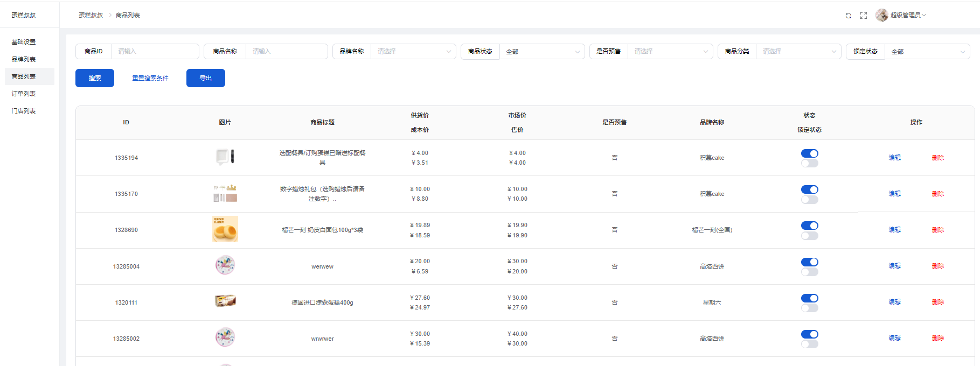Enable lock status toggle for product 1335170
The image size is (980, 366).
(x=809, y=200)
